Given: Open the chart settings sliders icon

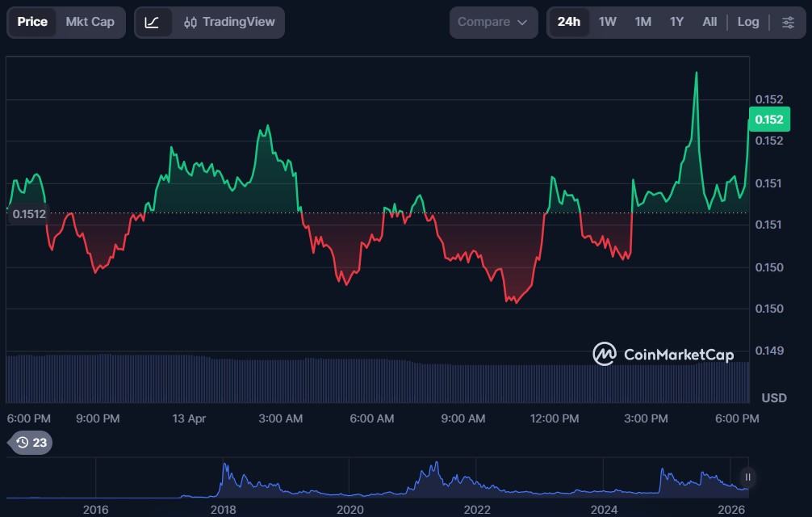Looking at the screenshot, I should tap(788, 22).
